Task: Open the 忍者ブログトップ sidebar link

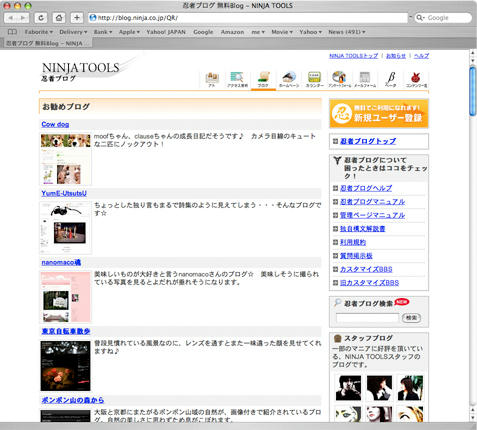Action: click(368, 141)
